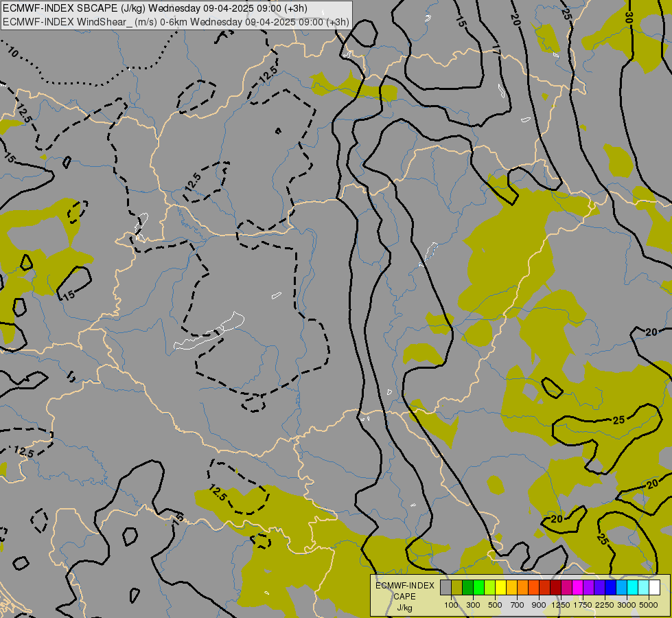Click the legend label 700
The width and height of the screenshot is (672, 618).
click(518, 605)
